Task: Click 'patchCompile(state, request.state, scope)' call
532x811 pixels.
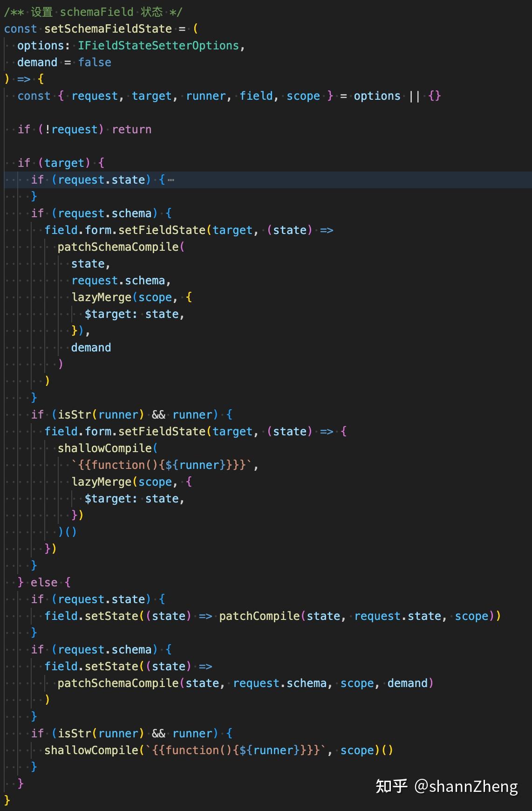Action: (356, 616)
